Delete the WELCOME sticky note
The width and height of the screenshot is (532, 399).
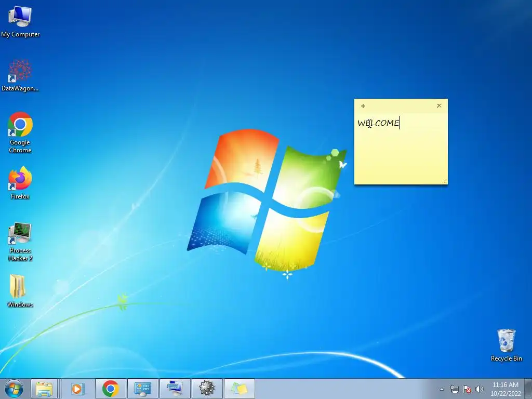coord(439,105)
